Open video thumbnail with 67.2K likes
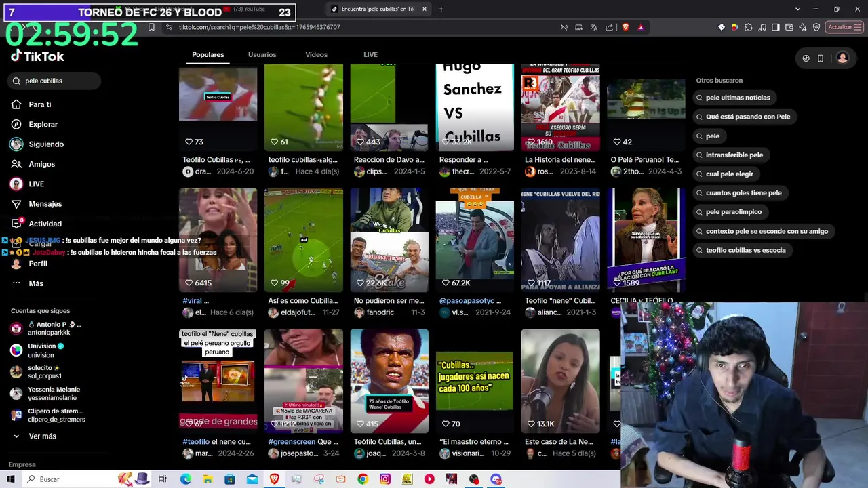Image resolution: width=868 pixels, height=488 pixels. [x=475, y=240]
